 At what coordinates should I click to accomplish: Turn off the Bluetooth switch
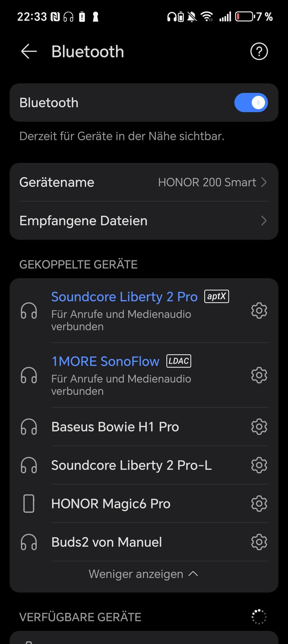point(251,103)
